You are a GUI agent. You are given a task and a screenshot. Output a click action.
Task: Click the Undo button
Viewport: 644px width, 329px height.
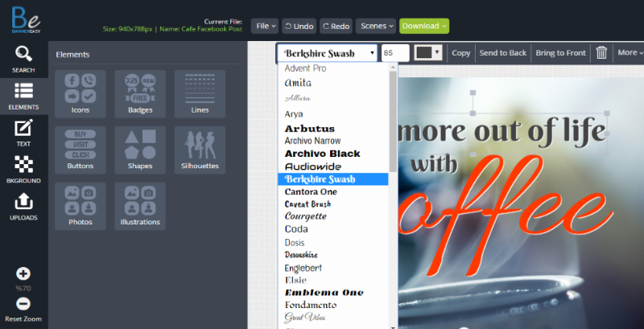[x=299, y=26]
